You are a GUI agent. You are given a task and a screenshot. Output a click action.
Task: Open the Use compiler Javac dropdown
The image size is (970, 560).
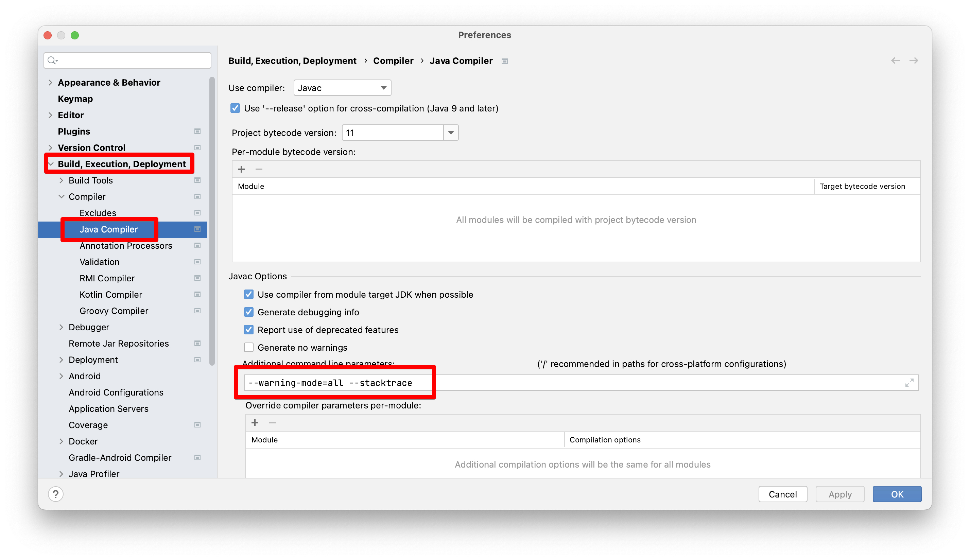342,88
